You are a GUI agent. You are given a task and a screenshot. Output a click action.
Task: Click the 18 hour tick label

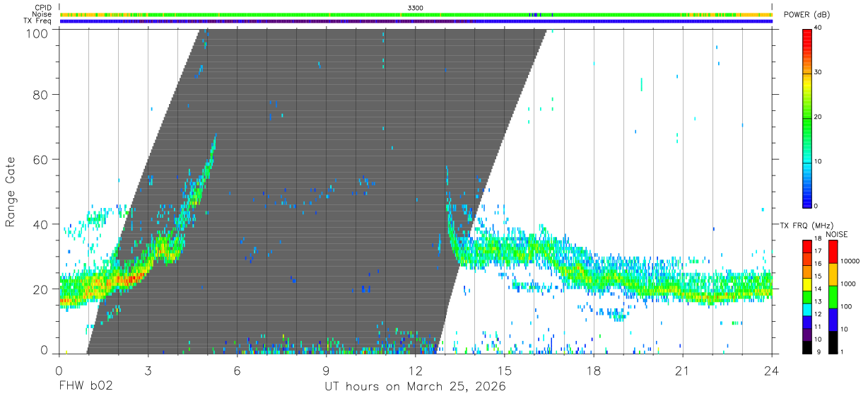(x=594, y=371)
